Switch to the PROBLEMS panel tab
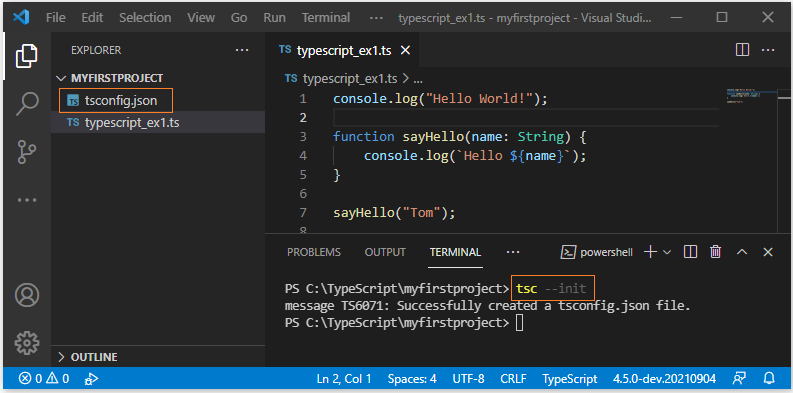793x393 pixels. click(314, 252)
